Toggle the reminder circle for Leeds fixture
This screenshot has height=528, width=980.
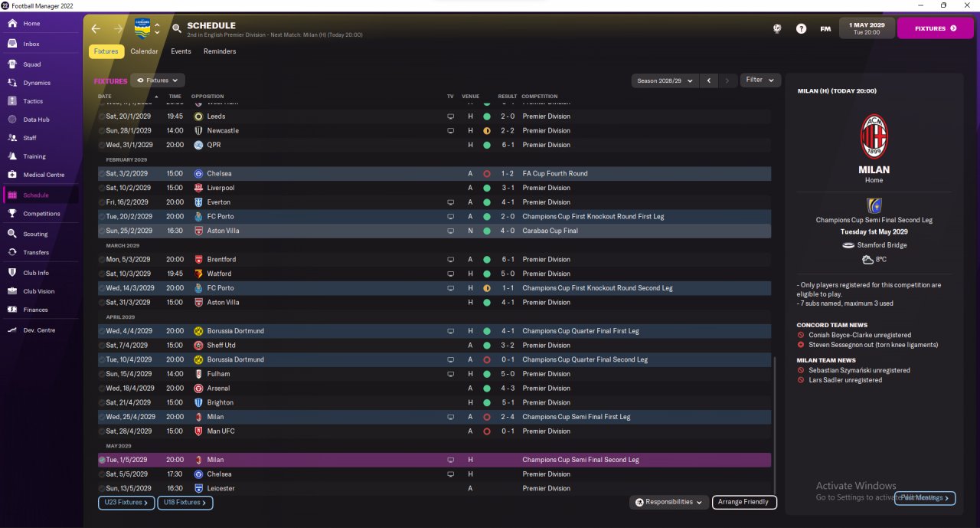(x=102, y=116)
